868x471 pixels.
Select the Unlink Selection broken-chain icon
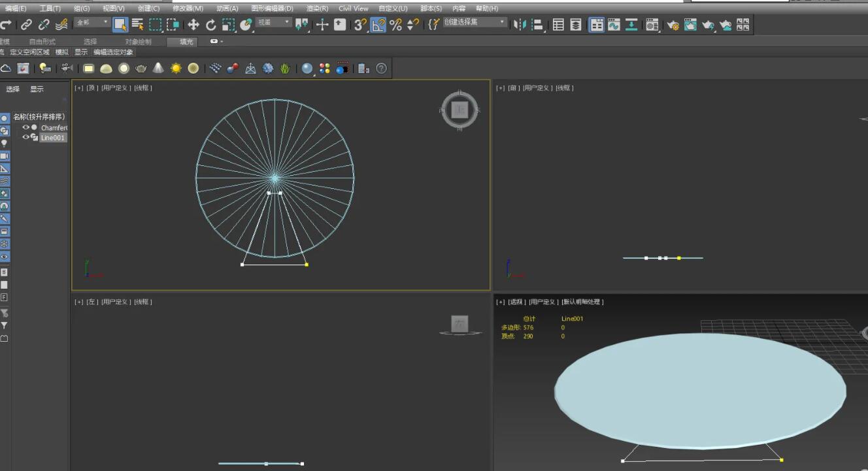44,25
